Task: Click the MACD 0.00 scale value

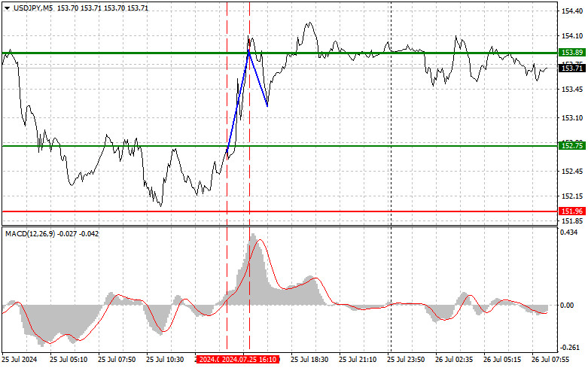Action: tap(567, 305)
